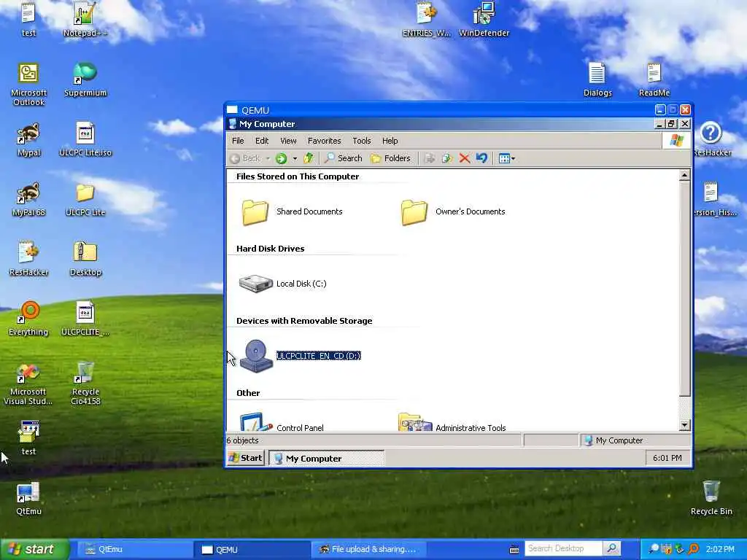Select Local Disk (C:) drive

pyautogui.click(x=283, y=284)
